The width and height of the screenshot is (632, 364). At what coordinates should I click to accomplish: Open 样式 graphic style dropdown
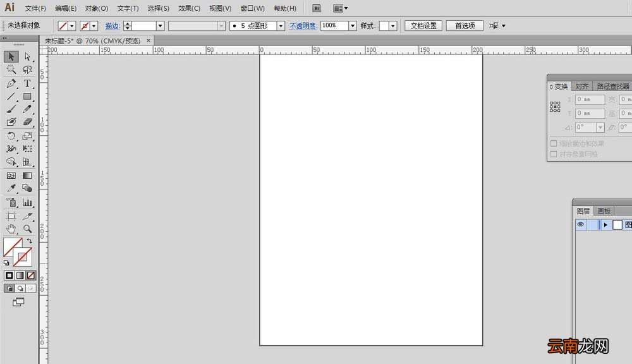[x=392, y=26]
